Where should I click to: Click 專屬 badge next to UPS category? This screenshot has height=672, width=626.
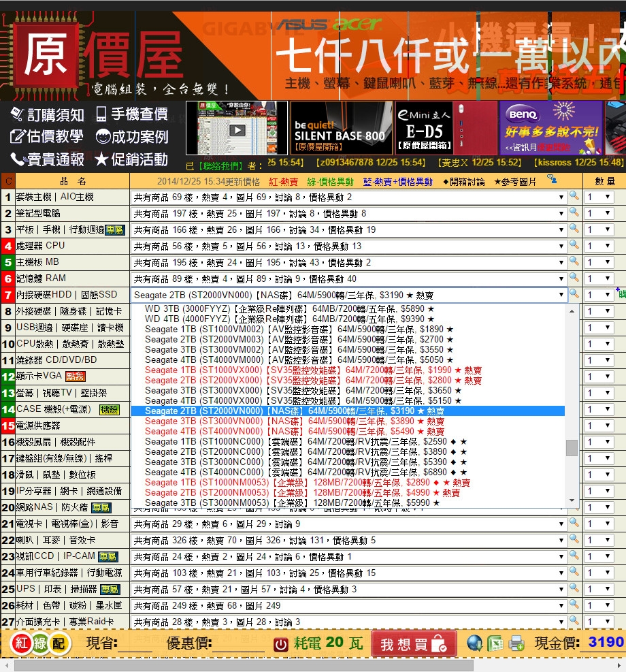[x=110, y=590]
